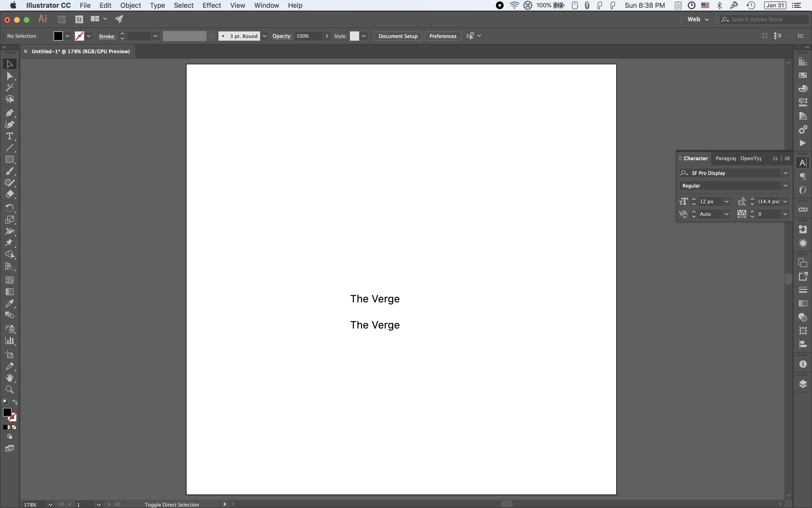This screenshot has width=812, height=508.
Task: Select the Perspective Grid tool
Action: coord(9,266)
